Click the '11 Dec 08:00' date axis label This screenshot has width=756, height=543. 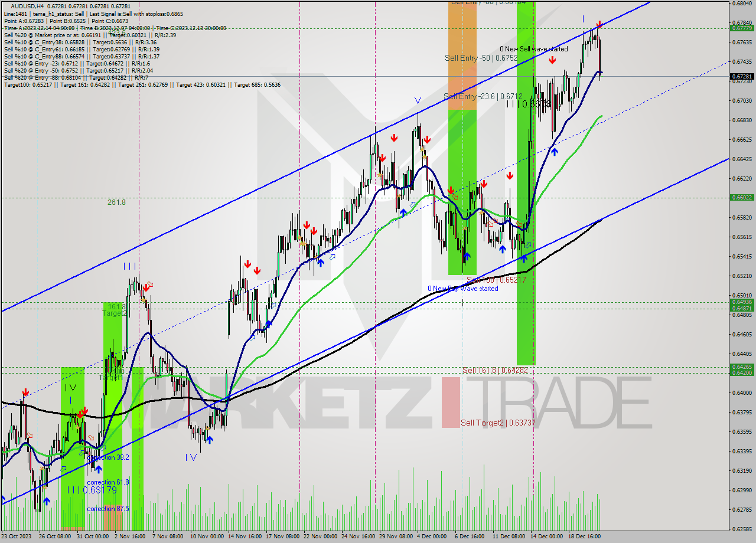(509, 537)
